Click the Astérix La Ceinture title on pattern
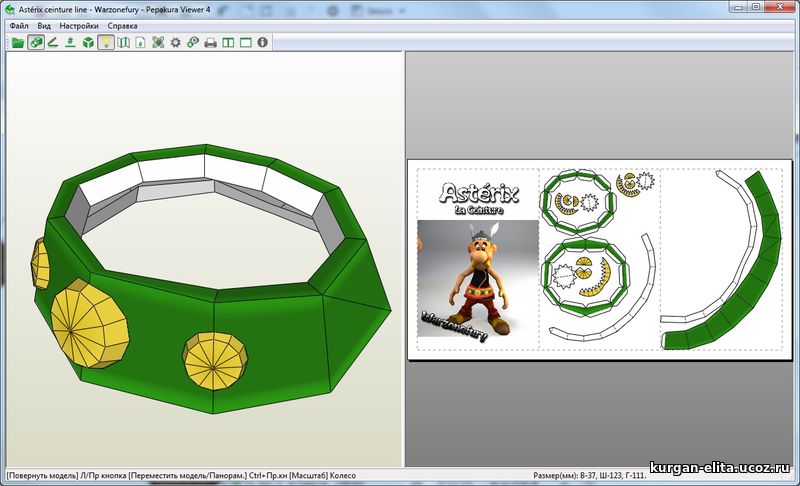This screenshot has height=486, width=800. [x=479, y=199]
